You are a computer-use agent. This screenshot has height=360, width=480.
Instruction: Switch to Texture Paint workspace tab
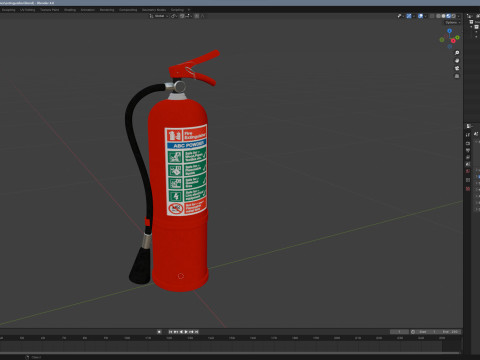click(x=49, y=10)
